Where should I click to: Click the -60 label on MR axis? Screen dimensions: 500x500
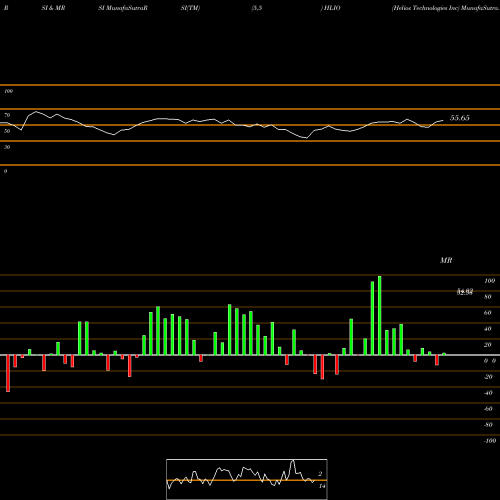point(488,409)
